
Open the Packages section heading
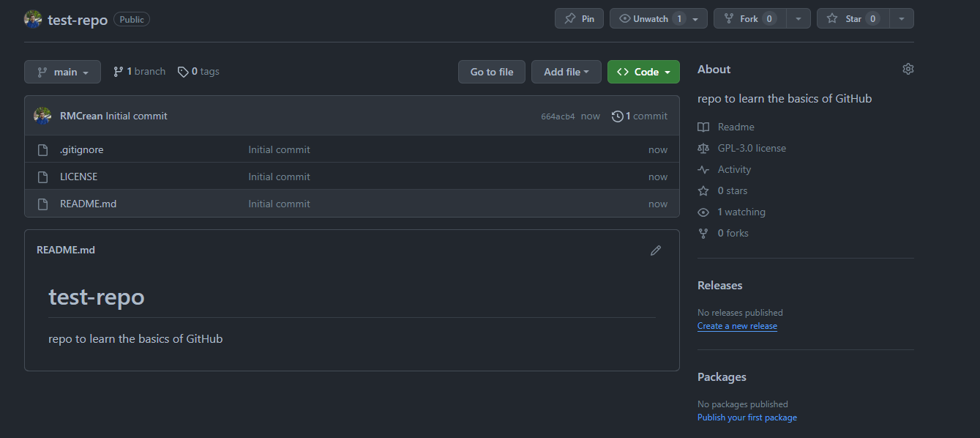pos(722,376)
